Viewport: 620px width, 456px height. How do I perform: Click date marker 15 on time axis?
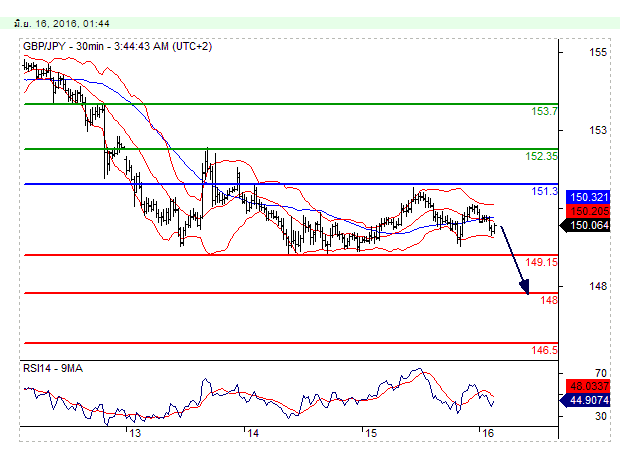click(371, 433)
